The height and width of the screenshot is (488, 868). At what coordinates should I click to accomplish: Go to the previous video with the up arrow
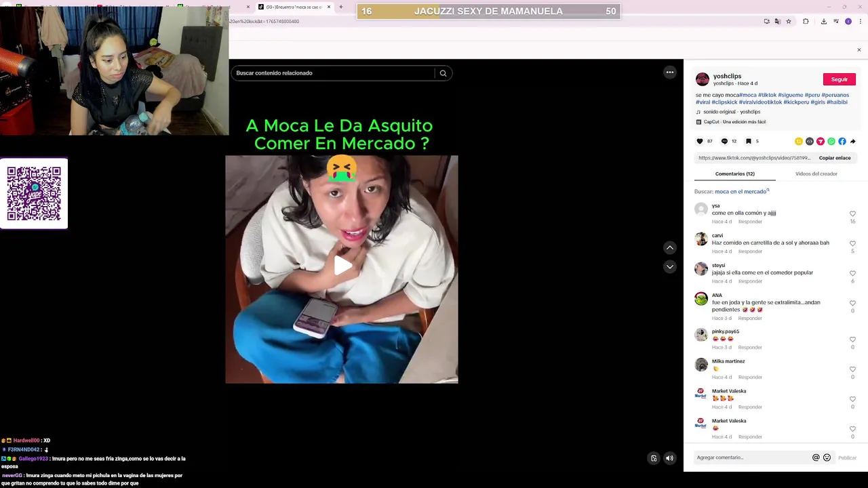tap(670, 247)
